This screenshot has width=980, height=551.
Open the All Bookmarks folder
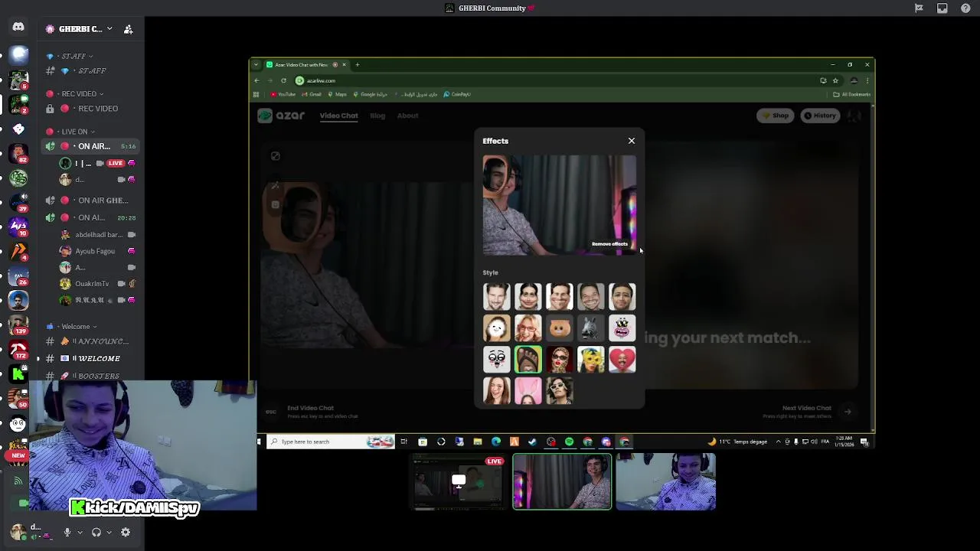pyautogui.click(x=852, y=94)
